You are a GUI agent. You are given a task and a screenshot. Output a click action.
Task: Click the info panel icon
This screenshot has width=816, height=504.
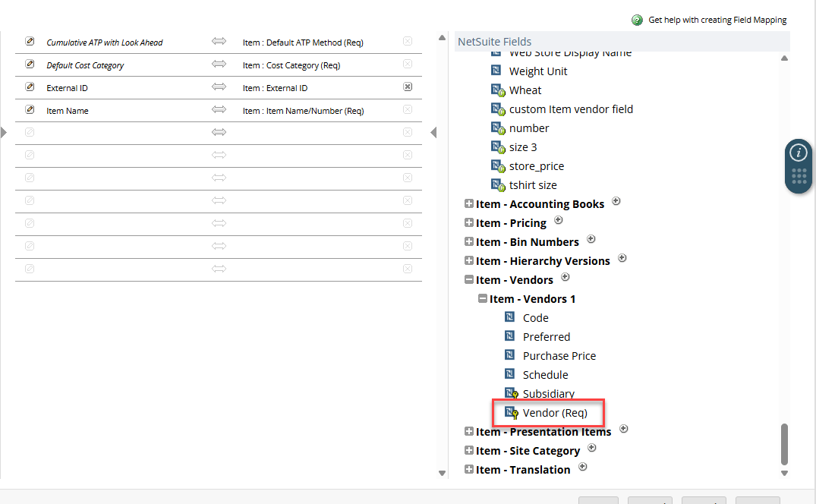tap(799, 153)
